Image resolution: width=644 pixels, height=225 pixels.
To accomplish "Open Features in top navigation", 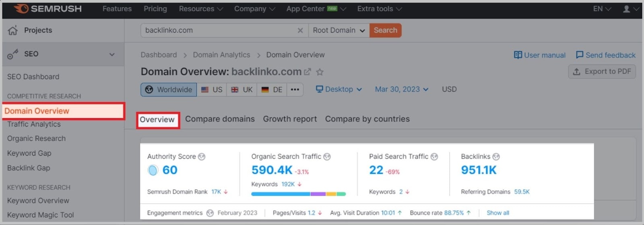I will click(x=117, y=8).
